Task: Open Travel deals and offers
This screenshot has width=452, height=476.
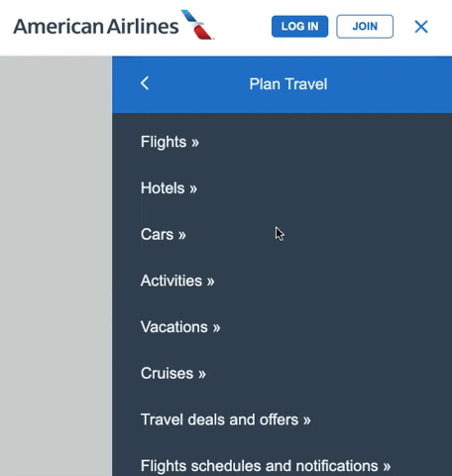Action: coord(226,419)
